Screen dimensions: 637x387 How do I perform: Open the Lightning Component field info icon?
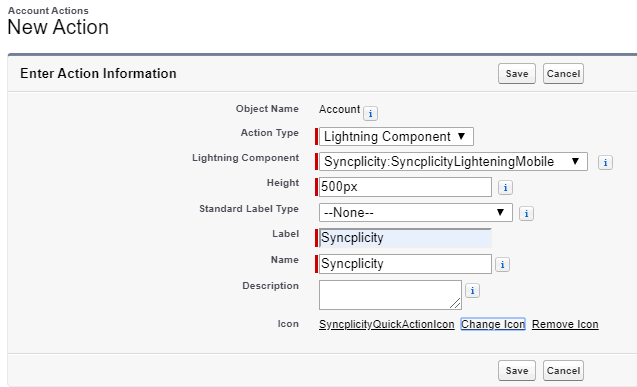coord(605,162)
